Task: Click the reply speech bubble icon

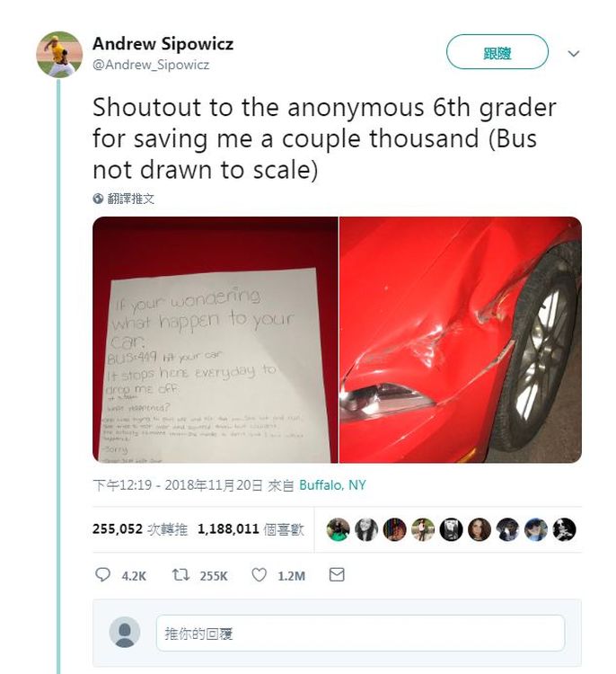Action: coord(102,575)
